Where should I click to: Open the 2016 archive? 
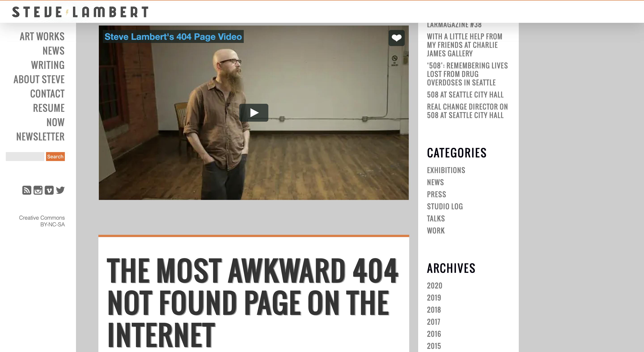pos(434,334)
